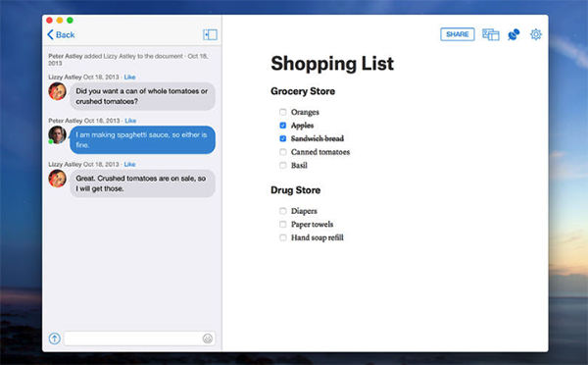Click Lizzy's avatar beside 'Great. Crushed tomatoes' message
This screenshot has height=365, width=588.
click(58, 179)
